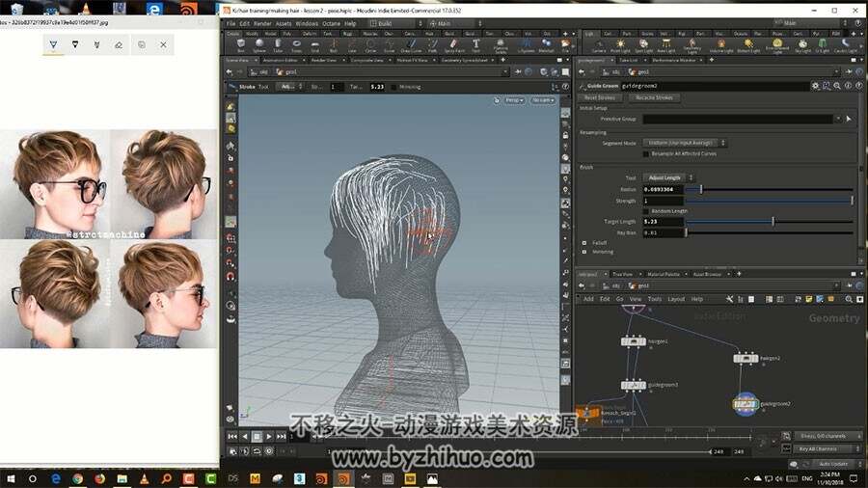The height and width of the screenshot is (488, 868).
Task: Open network editor wrench tools icon
Action: tap(730, 299)
